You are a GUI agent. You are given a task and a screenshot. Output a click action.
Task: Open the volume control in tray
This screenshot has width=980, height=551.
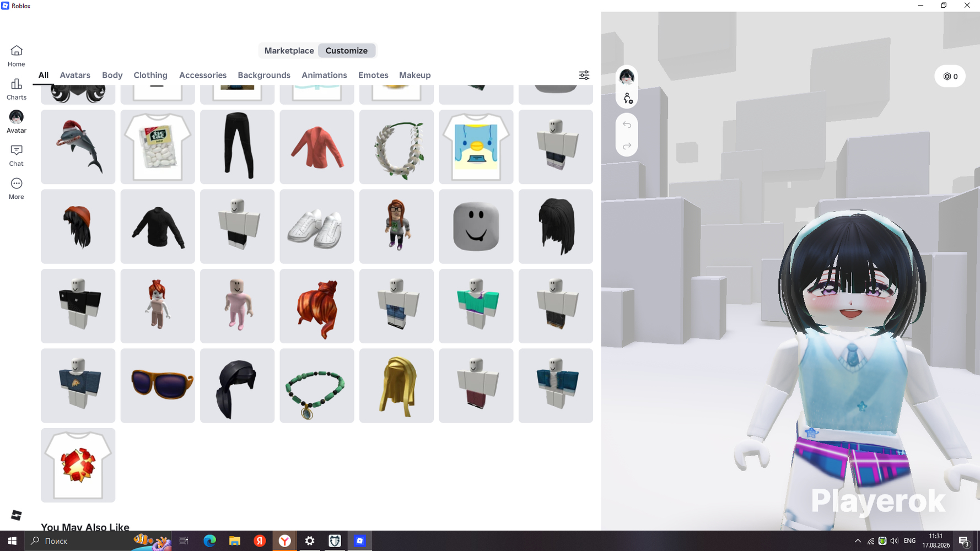point(894,541)
